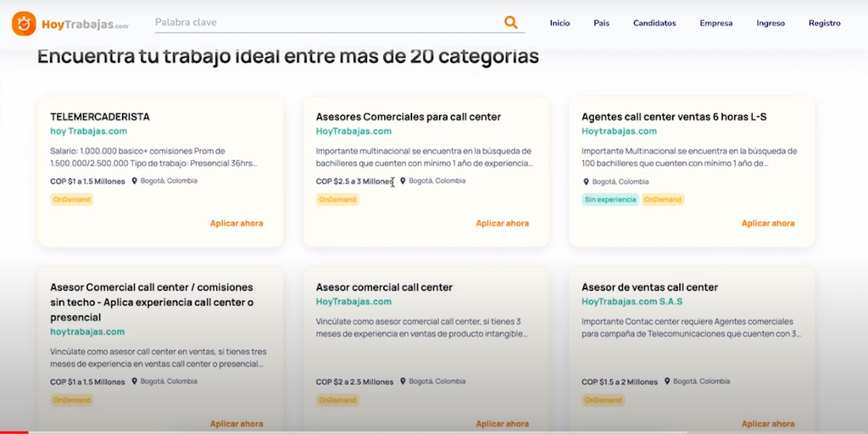The height and width of the screenshot is (434, 868).
Task: Click hoytrabajas.com link under comisiones sin techo job
Action: tap(87, 331)
